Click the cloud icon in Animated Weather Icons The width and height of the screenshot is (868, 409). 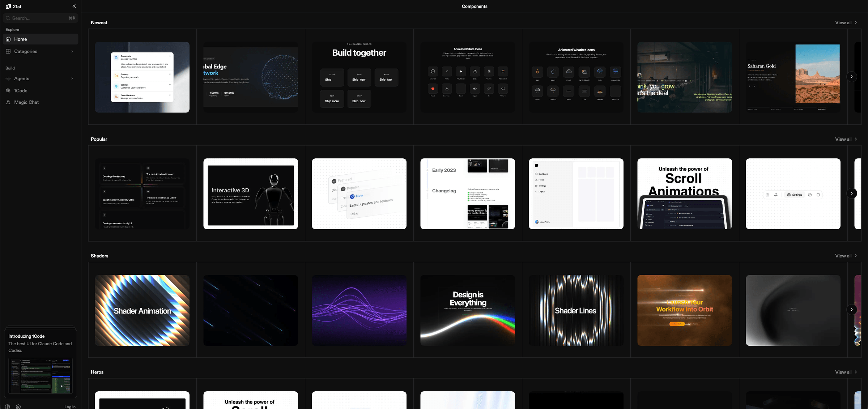point(569,72)
